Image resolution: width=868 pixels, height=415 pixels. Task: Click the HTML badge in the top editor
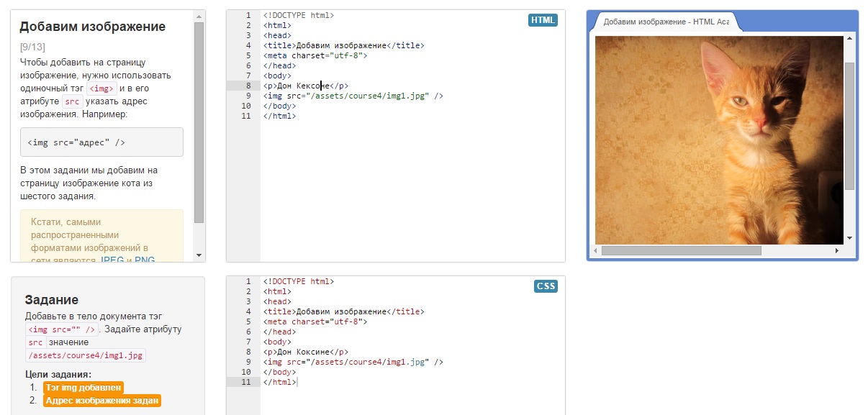[543, 20]
